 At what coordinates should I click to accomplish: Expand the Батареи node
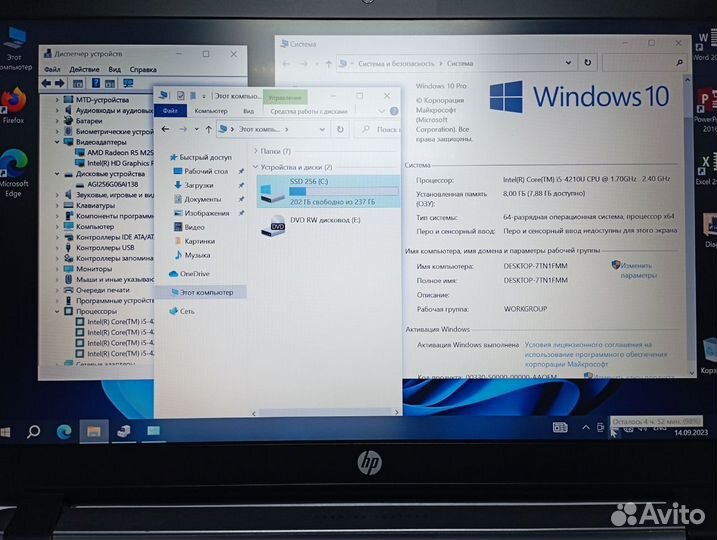57,121
